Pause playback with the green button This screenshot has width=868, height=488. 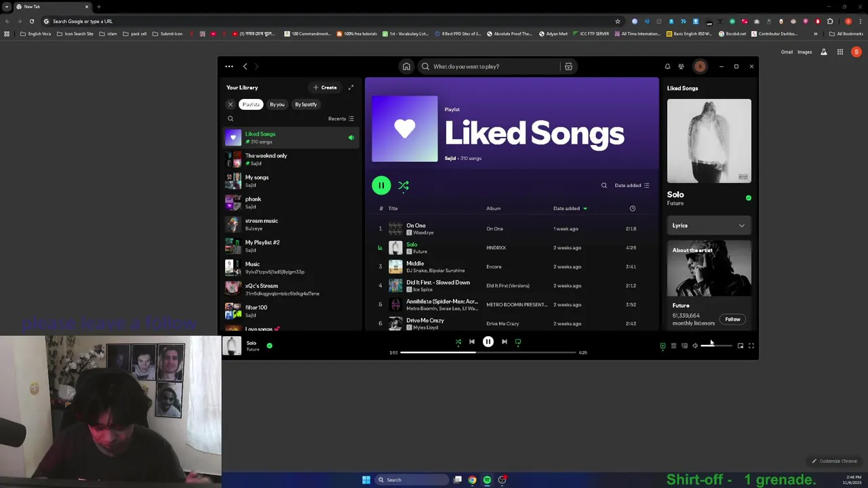point(381,185)
